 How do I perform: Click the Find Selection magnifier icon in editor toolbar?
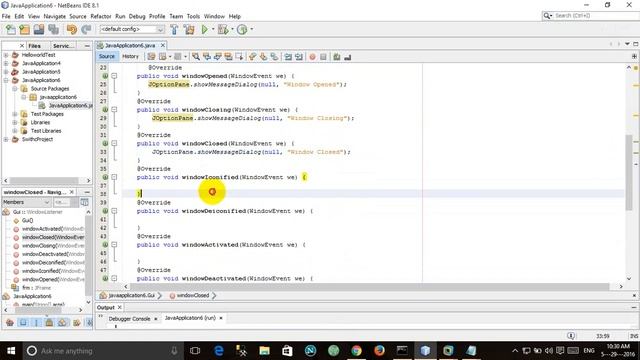tap(196, 57)
